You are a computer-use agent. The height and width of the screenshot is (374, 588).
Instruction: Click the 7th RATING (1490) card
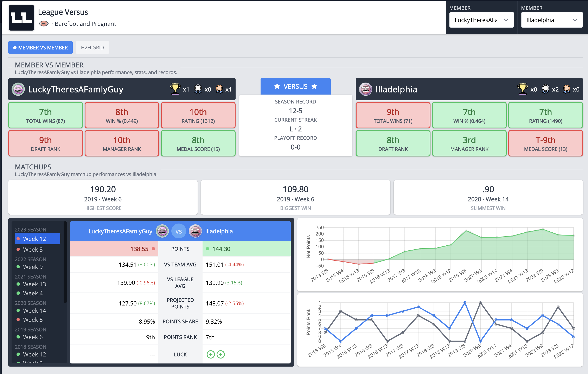click(546, 115)
